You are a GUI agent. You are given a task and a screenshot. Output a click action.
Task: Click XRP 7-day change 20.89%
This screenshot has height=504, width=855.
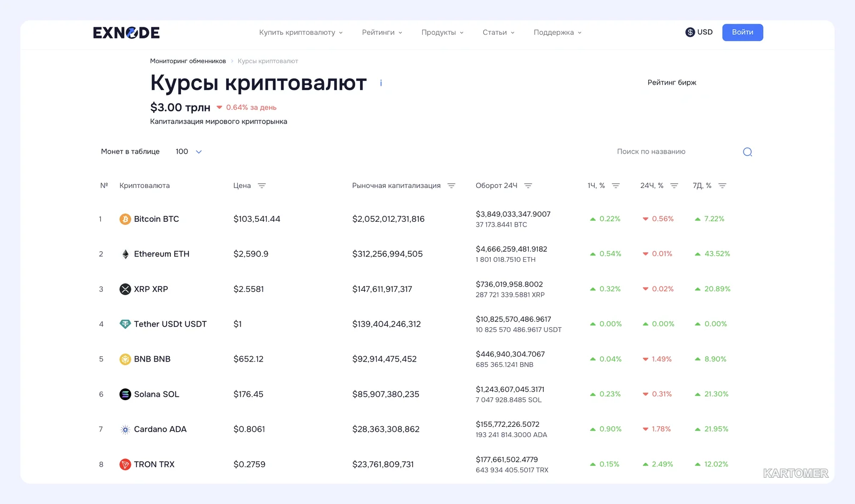(x=717, y=289)
